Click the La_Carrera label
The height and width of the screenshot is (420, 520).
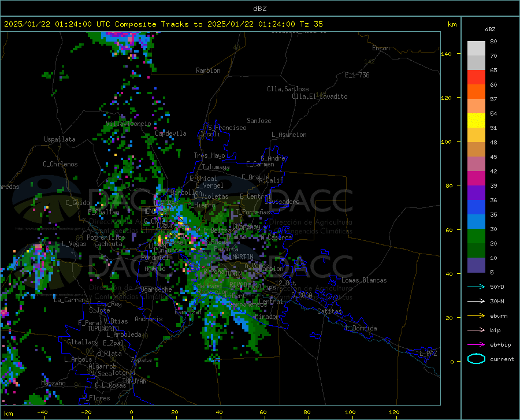pyautogui.click(x=71, y=300)
